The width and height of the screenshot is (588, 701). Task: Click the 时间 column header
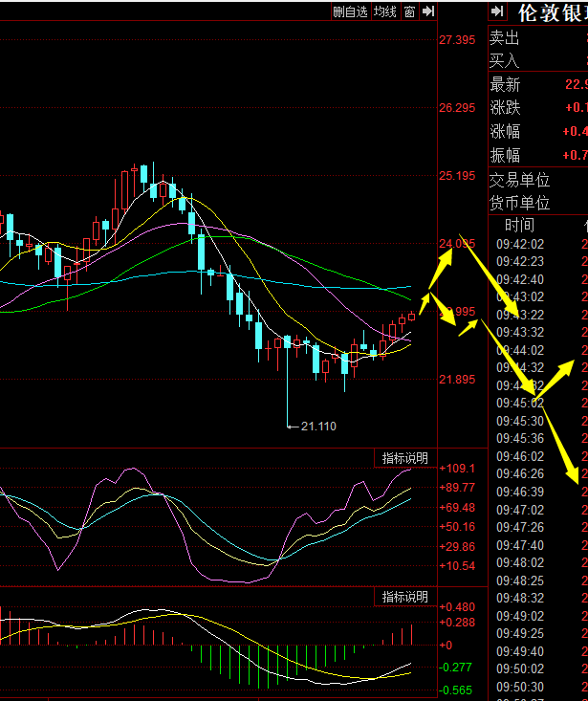pos(519,225)
